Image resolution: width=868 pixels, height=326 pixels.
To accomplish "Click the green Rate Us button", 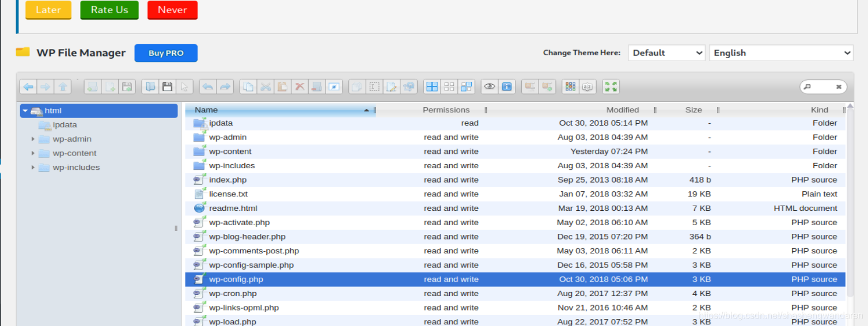I will coord(109,10).
